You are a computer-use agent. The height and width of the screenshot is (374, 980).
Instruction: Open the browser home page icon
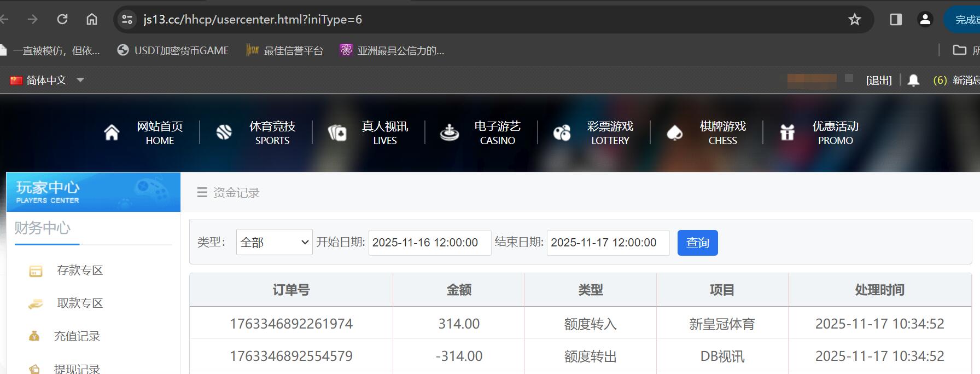92,19
